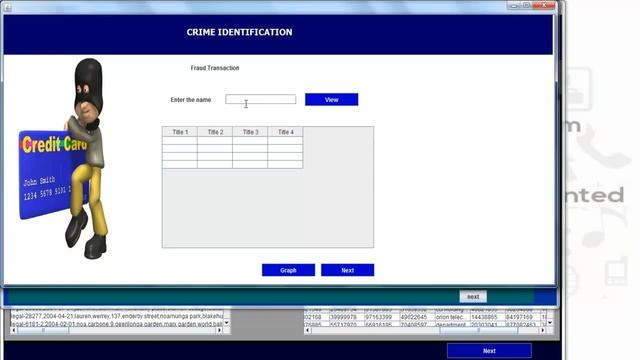This screenshot has height=360, width=640.
Task: Click the down arrow of the right data table scrollbar
Action: [550, 323]
